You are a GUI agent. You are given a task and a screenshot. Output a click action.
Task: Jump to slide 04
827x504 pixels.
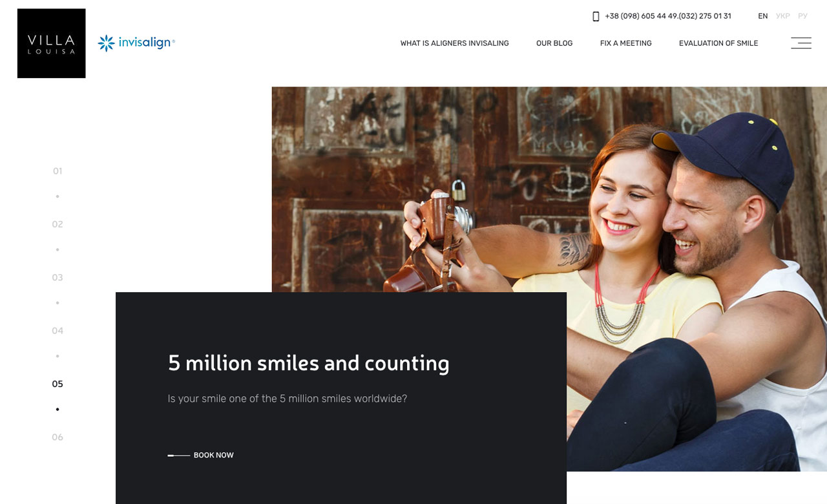point(58,331)
